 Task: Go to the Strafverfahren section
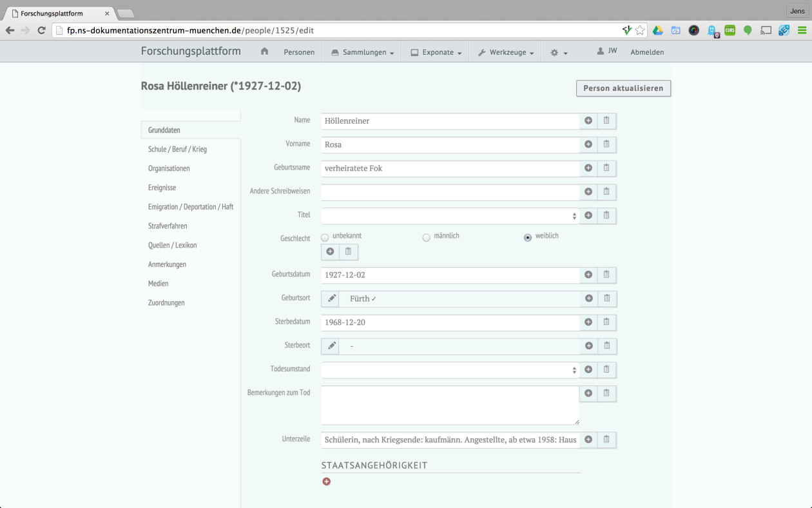(x=167, y=226)
